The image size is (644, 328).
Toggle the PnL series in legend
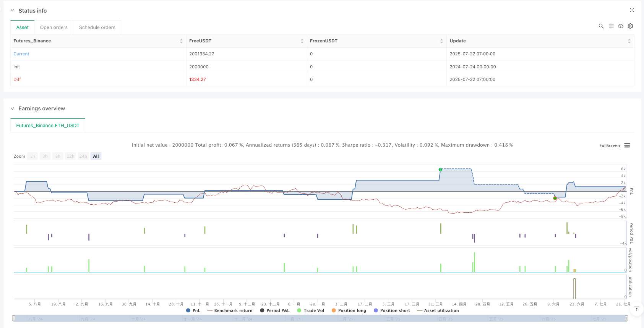point(193,310)
